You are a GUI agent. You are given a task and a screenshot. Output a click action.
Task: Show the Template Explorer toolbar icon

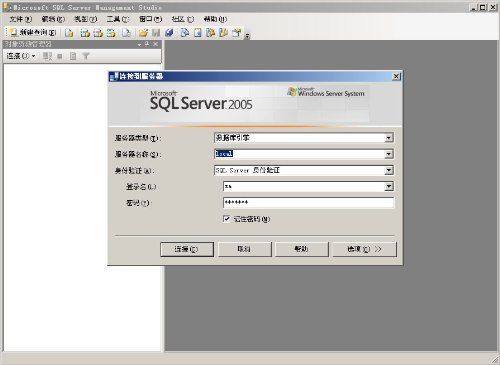point(223,33)
